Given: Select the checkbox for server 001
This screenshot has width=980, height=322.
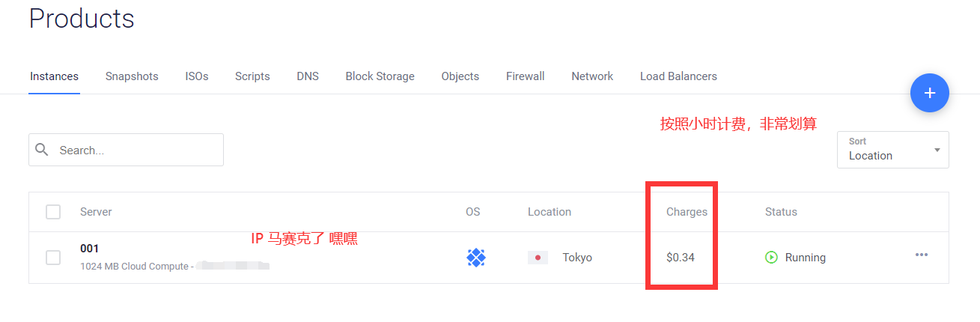Looking at the screenshot, I should click(53, 258).
